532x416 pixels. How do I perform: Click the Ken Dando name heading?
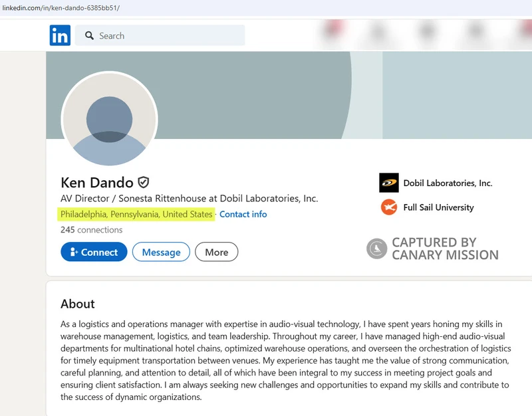pyautogui.click(x=97, y=182)
